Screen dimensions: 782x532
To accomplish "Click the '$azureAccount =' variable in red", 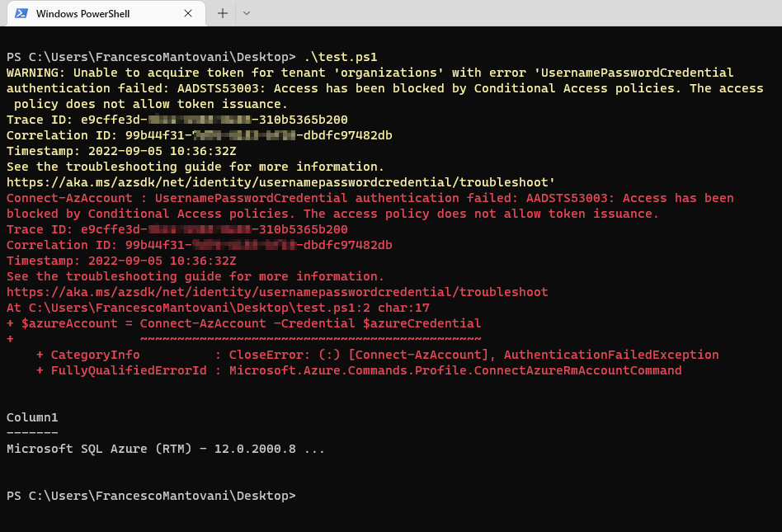I will click(x=77, y=323).
